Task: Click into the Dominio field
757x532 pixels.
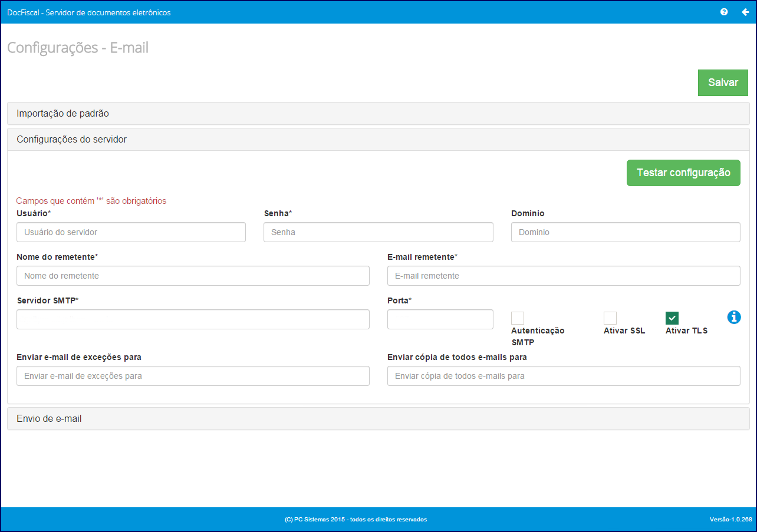Action: click(x=626, y=232)
